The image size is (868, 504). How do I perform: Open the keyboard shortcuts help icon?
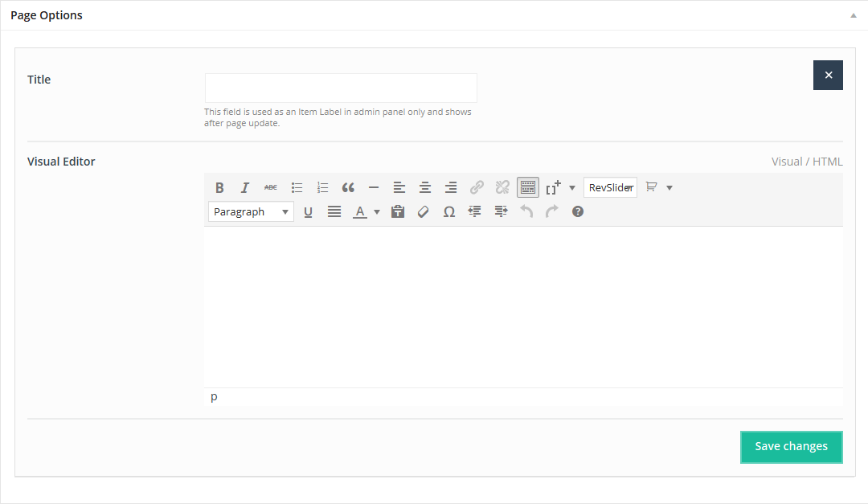(577, 211)
